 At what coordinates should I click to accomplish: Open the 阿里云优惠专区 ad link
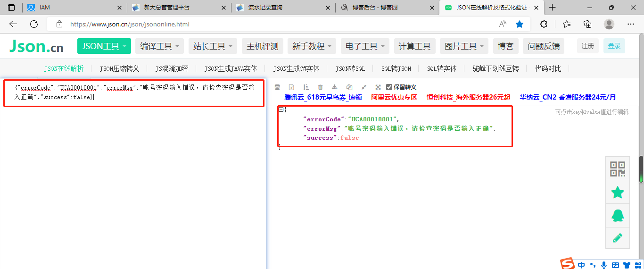394,98
